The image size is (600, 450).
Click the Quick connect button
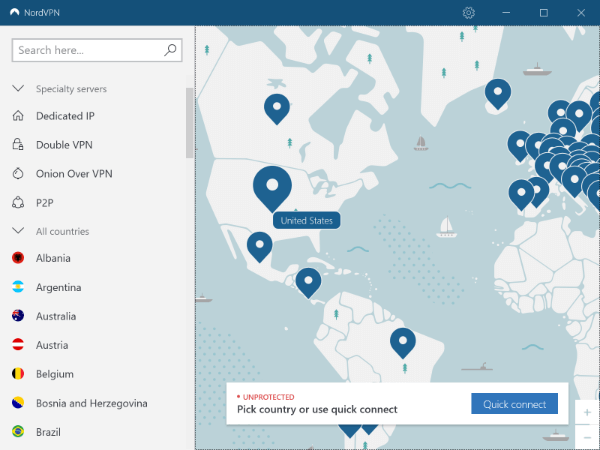[x=514, y=404]
